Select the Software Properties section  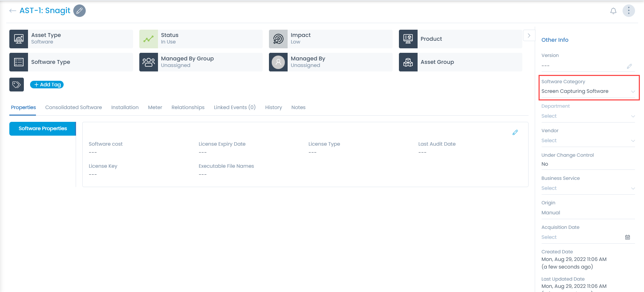tap(43, 128)
